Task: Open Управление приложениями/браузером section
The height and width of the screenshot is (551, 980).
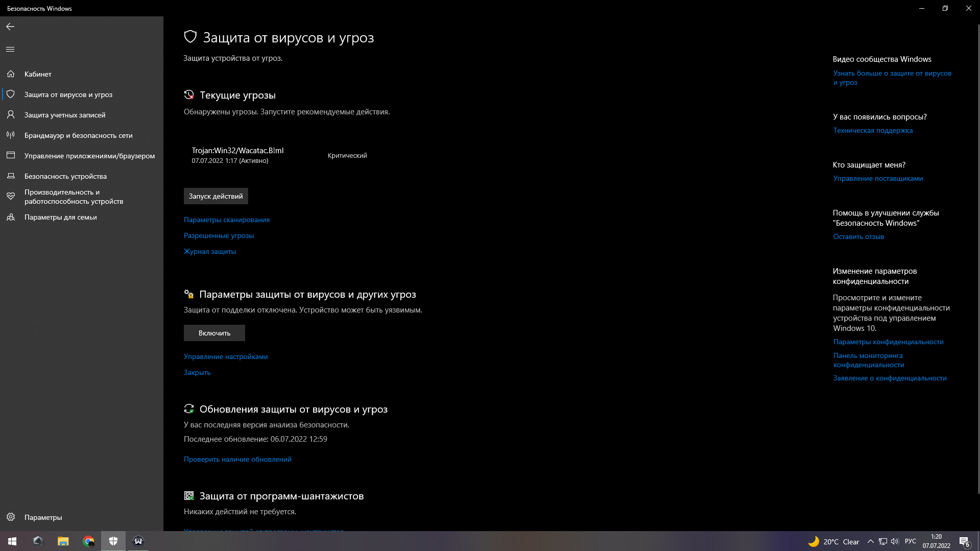Action: 89,156
